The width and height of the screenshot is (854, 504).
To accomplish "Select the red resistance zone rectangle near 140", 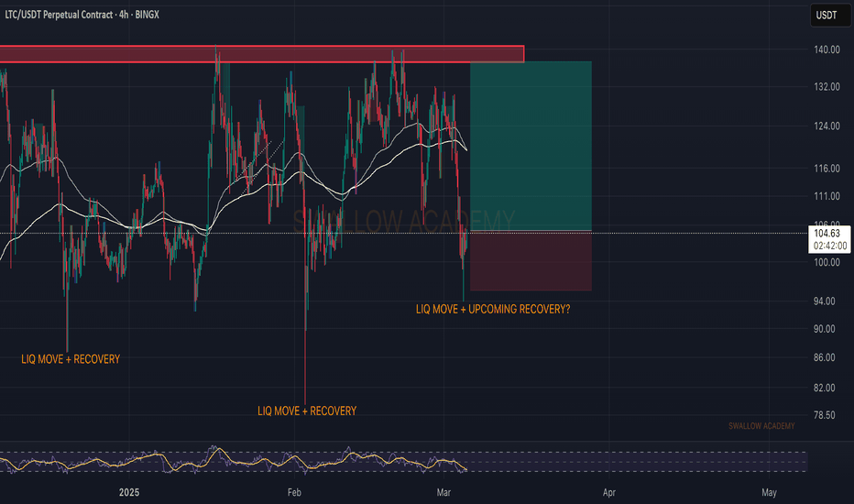I will click(261, 54).
